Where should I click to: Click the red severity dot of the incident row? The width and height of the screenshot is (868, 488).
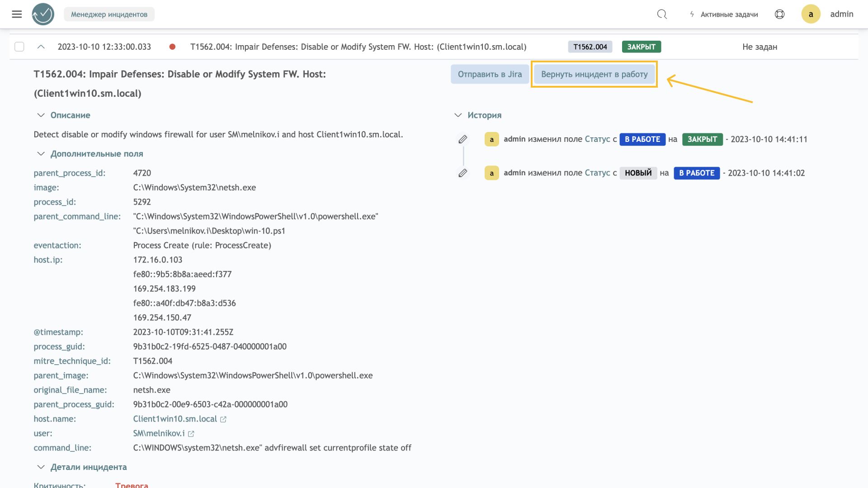[x=172, y=47]
